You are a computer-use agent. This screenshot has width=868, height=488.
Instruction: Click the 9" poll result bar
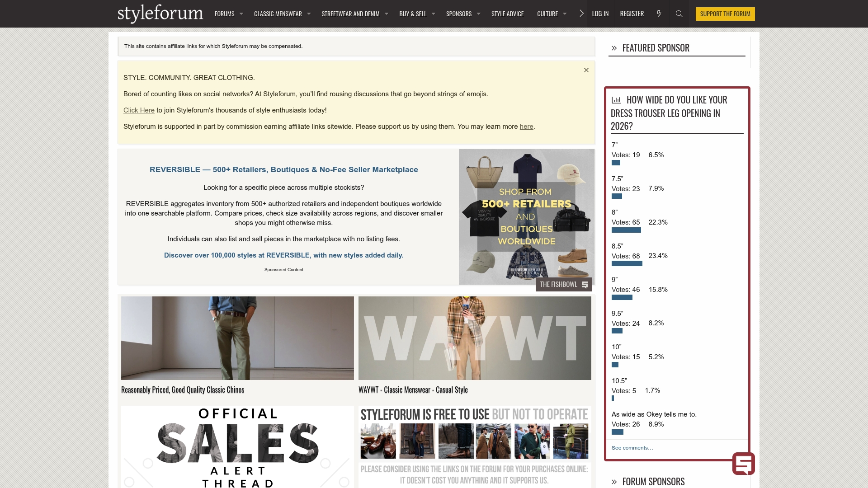click(x=622, y=298)
